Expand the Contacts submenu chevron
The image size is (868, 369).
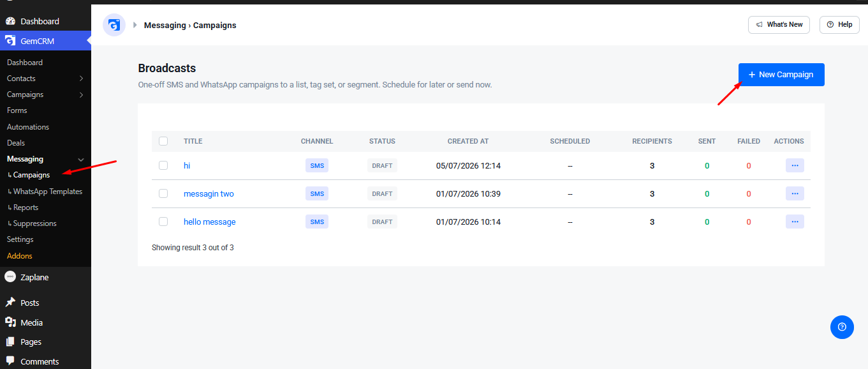tap(81, 79)
